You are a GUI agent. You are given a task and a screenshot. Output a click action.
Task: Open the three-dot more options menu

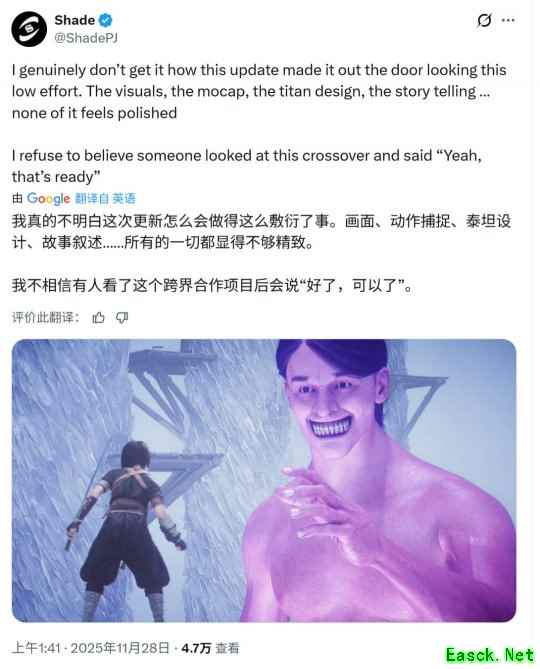click(508, 20)
